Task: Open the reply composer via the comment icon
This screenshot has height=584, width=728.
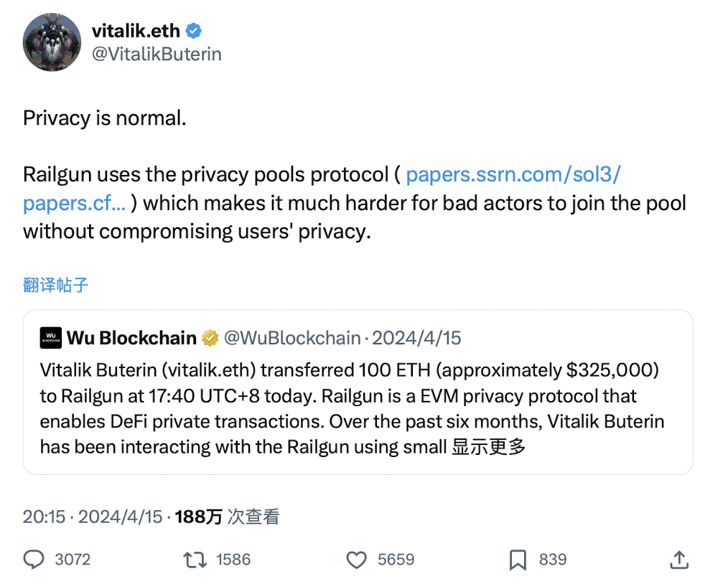Action: [x=34, y=560]
